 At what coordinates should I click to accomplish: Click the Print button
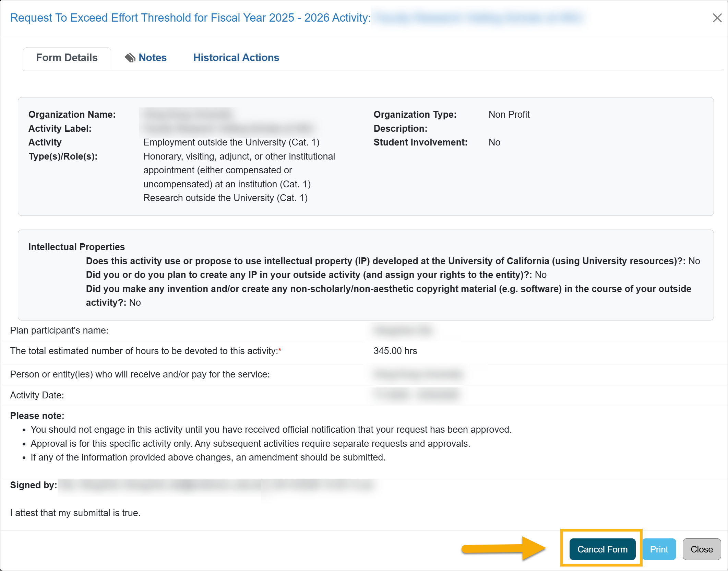pyautogui.click(x=659, y=549)
